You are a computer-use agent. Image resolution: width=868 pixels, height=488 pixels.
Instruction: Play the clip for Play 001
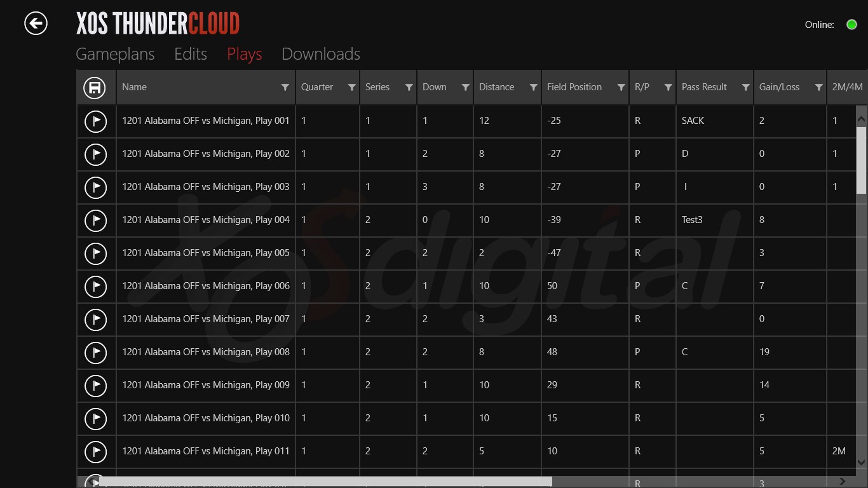96,121
